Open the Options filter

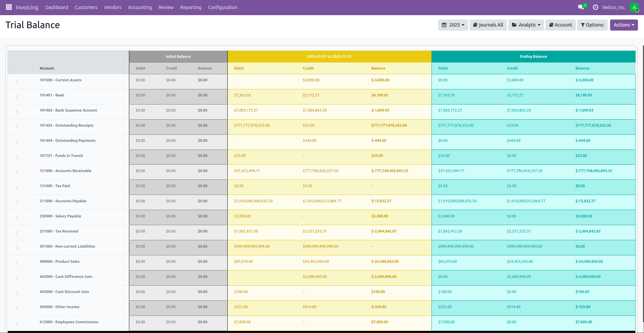(x=592, y=25)
